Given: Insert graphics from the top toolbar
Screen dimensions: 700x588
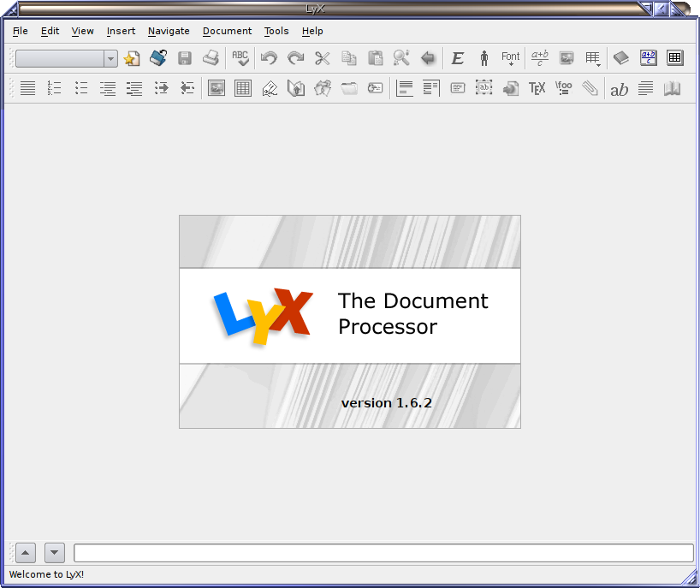Looking at the screenshot, I should 567,58.
